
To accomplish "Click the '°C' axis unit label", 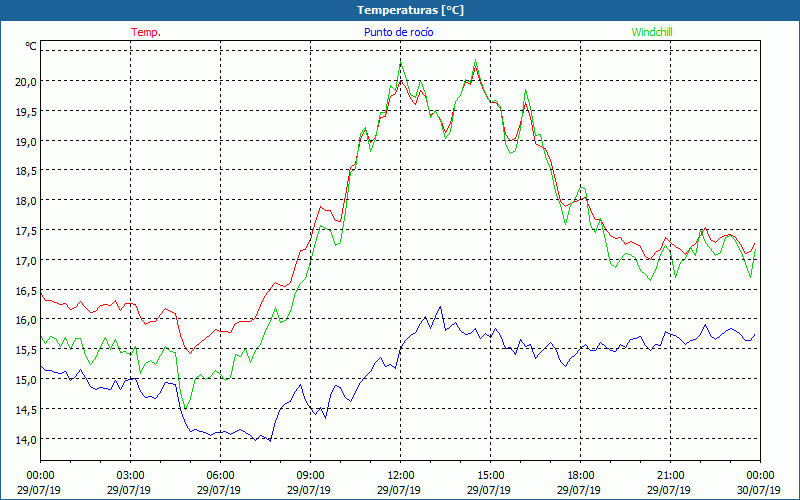I will (x=31, y=46).
